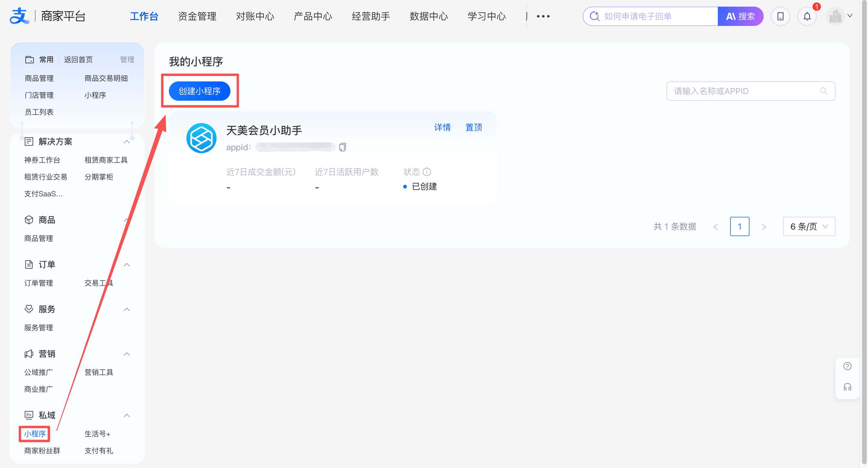Click the AI search icon in header search

tap(595, 16)
